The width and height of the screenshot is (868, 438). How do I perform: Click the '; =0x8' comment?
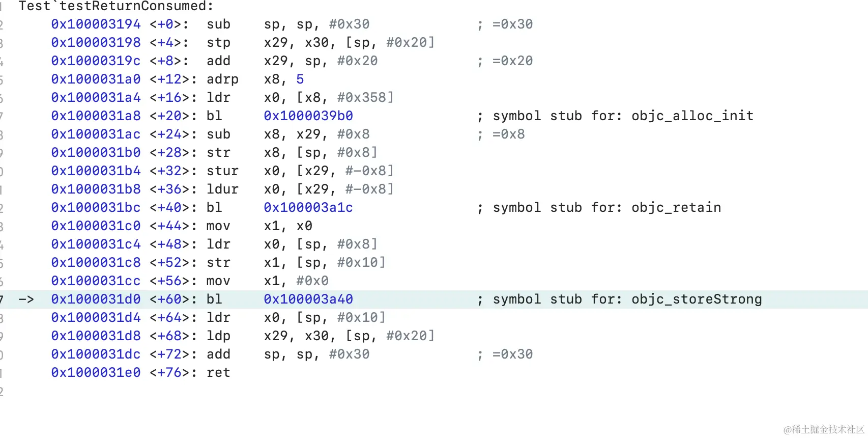click(x=501, y=134)
